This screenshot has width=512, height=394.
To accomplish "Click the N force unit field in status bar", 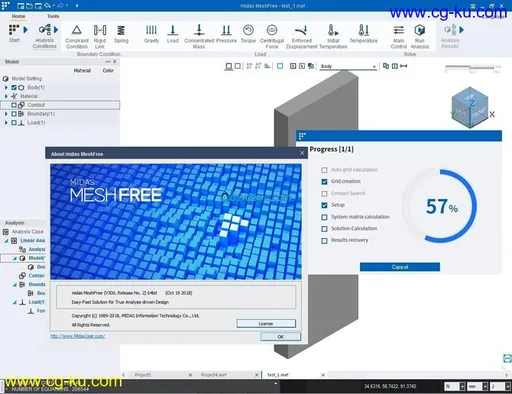I will click(x=455, y=386).
